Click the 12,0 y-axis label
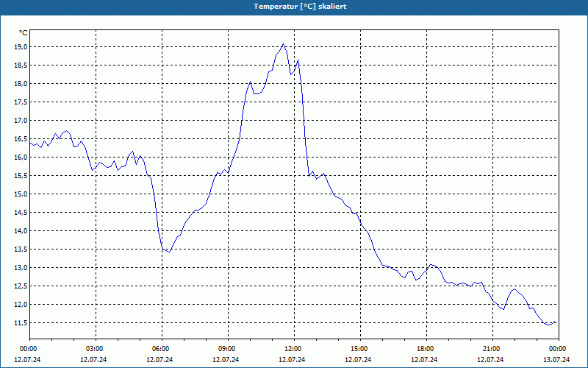The width and height of the screenshot is (588, 368). 21,305
